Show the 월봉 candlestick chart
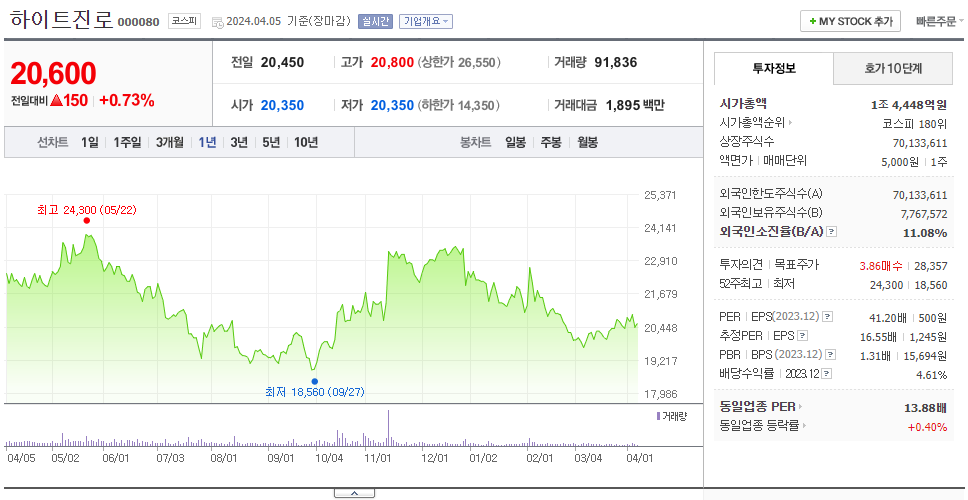This screenshot has width=968, height=500. 588,143
